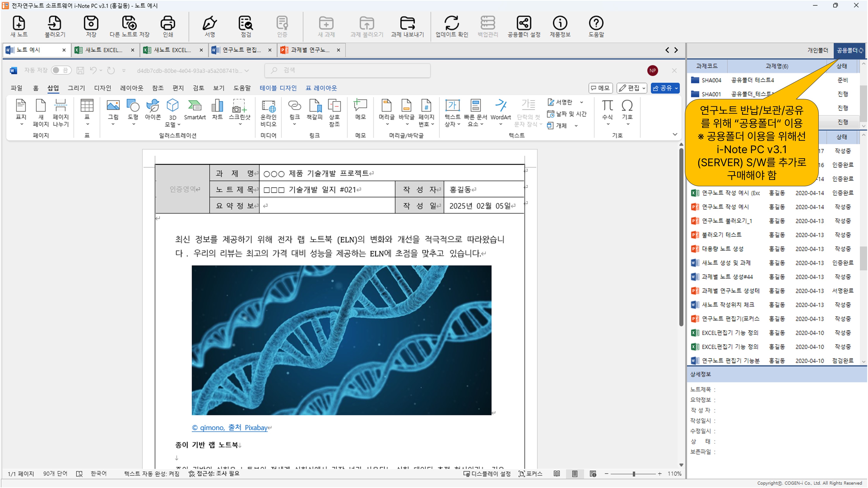
Task: Open 제품정보 product information icon
Action: pos(560,26)
